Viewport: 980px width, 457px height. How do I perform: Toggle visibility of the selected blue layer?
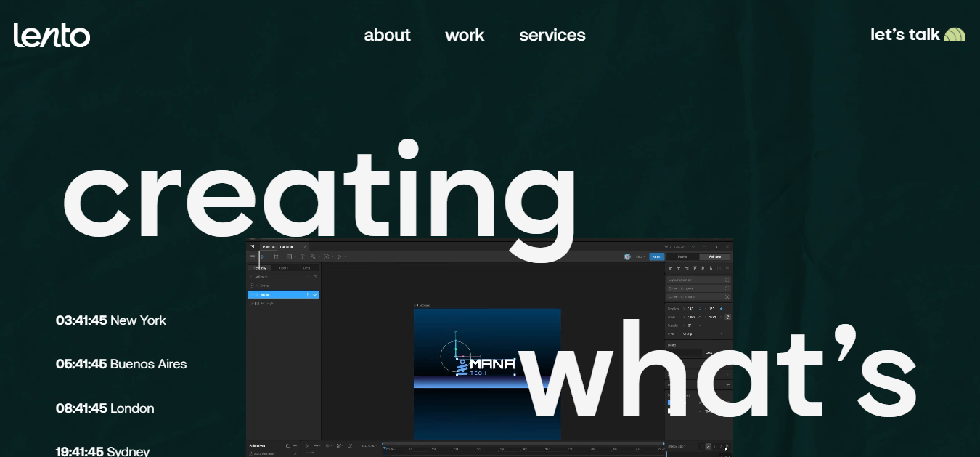click(314, 294)
